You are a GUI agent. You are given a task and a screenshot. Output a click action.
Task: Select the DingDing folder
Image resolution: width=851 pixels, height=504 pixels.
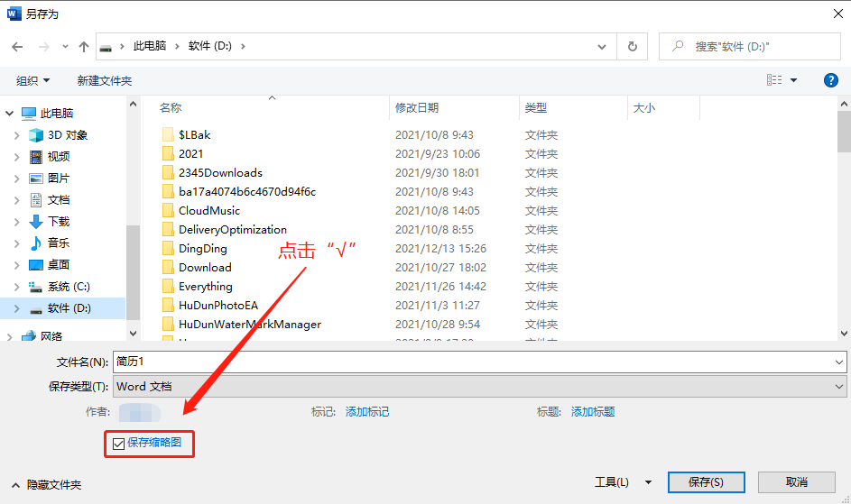click(x=202, y=249)
